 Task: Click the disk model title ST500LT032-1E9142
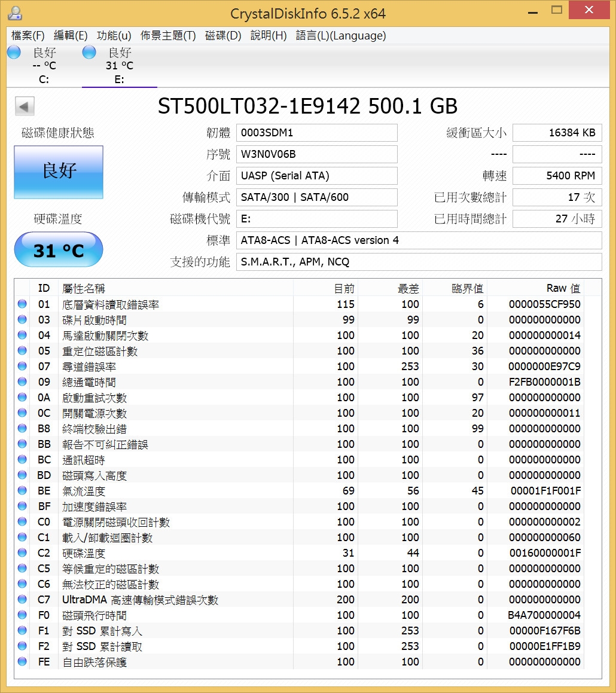coord(259,106)
